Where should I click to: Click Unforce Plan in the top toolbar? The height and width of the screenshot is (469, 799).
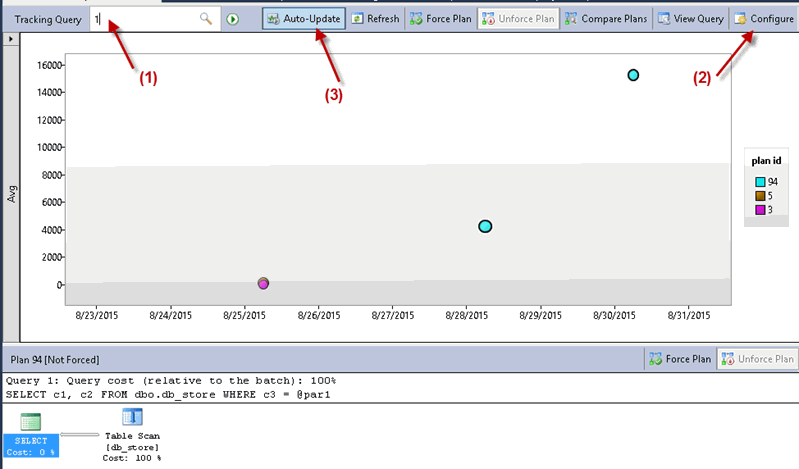[518, 19]
